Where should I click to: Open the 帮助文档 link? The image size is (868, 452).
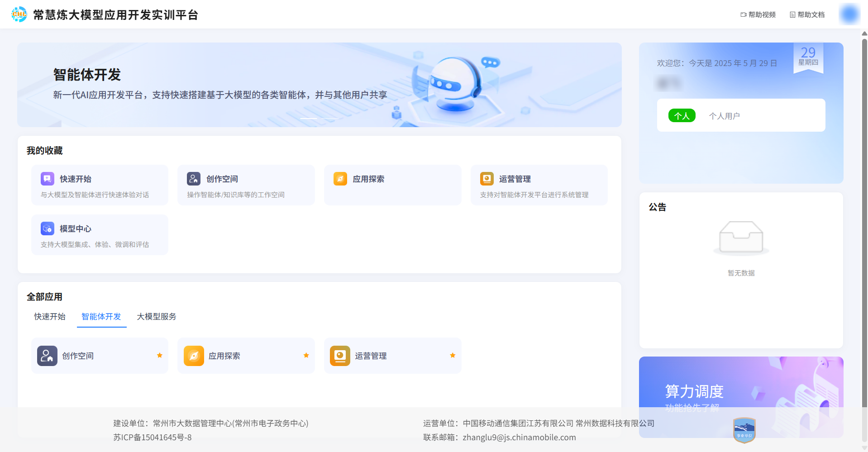tap(807, 14)
